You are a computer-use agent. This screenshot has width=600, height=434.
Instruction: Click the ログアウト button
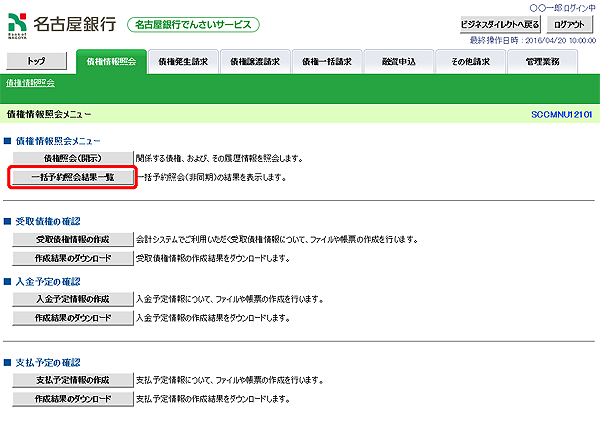(569, 24)
